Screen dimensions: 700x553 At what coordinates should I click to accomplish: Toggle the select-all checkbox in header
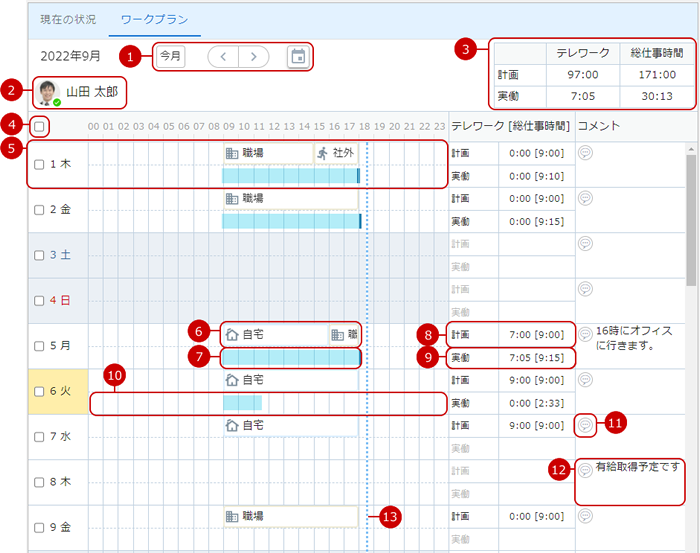pos(38,126)
